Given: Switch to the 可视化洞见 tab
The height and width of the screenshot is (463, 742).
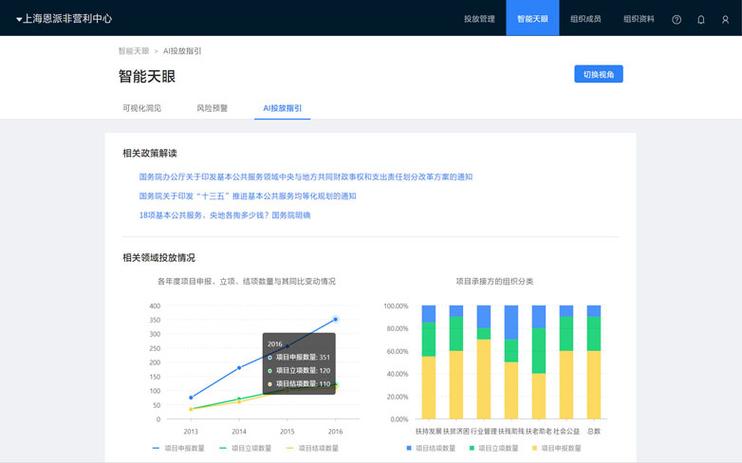Looking at the screenshot, I should (141, 107).
